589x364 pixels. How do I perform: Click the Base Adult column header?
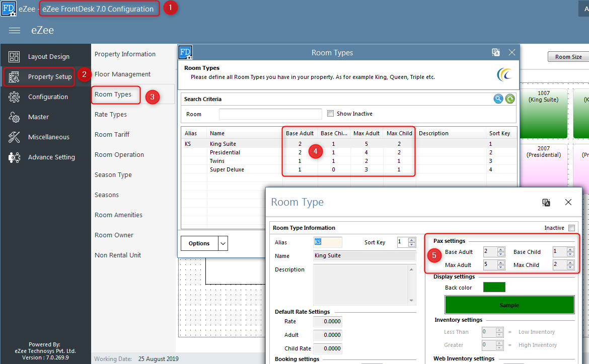pyautogui.click(x=300, y=133)
